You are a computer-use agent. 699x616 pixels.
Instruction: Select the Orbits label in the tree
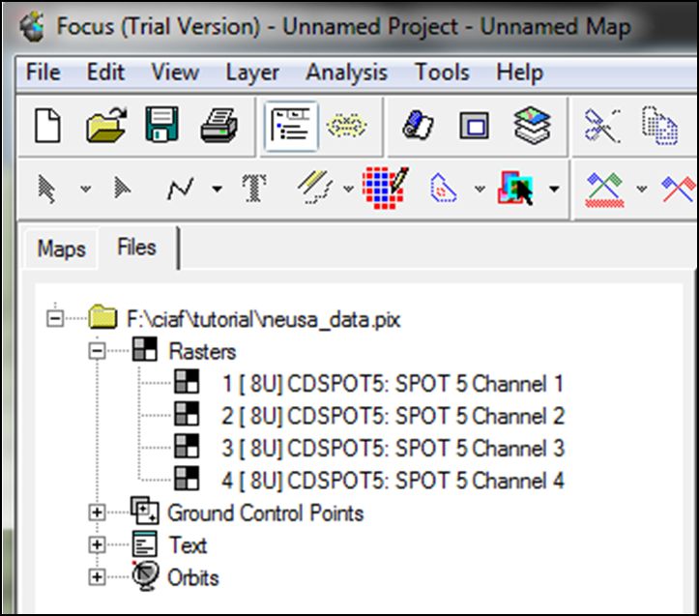[x=193, y=577]
